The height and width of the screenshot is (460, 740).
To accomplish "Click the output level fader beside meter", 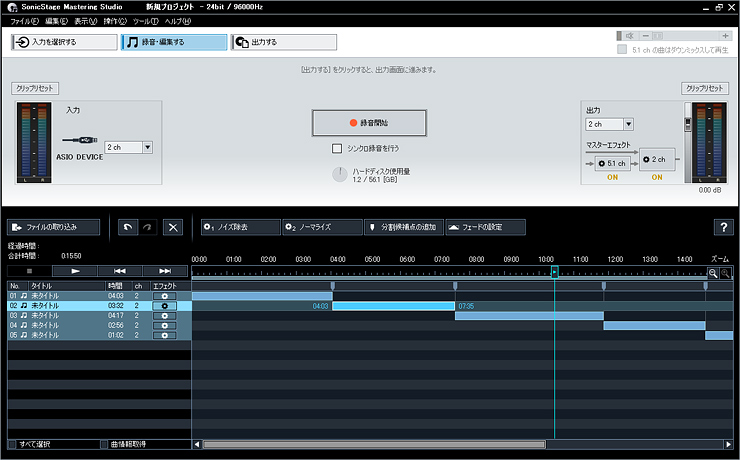I will [687, 124].
